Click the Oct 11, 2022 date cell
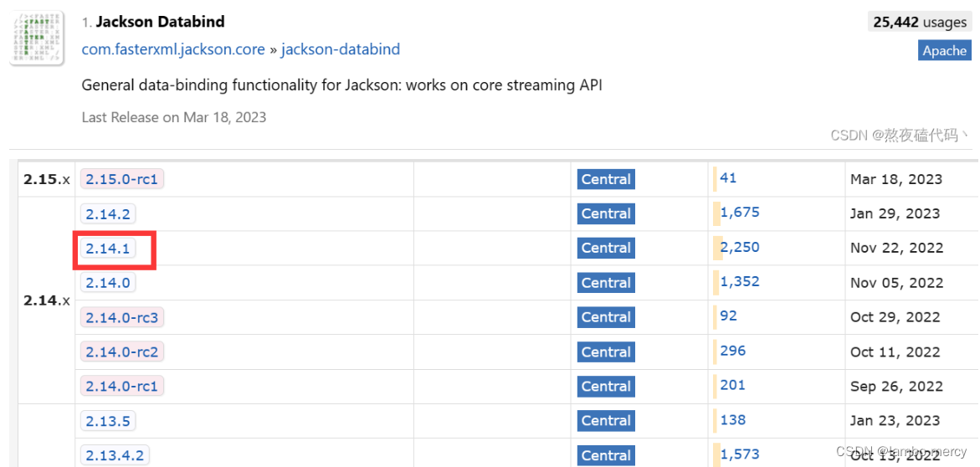The image size is (980, 467). [895, 352]
